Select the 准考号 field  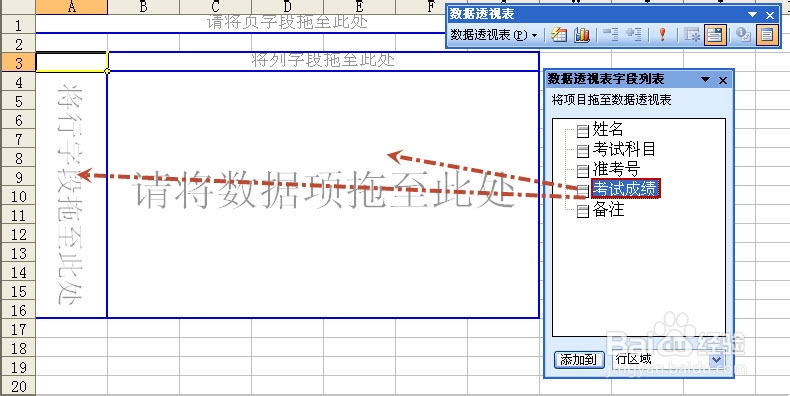[x=616, y=168]
